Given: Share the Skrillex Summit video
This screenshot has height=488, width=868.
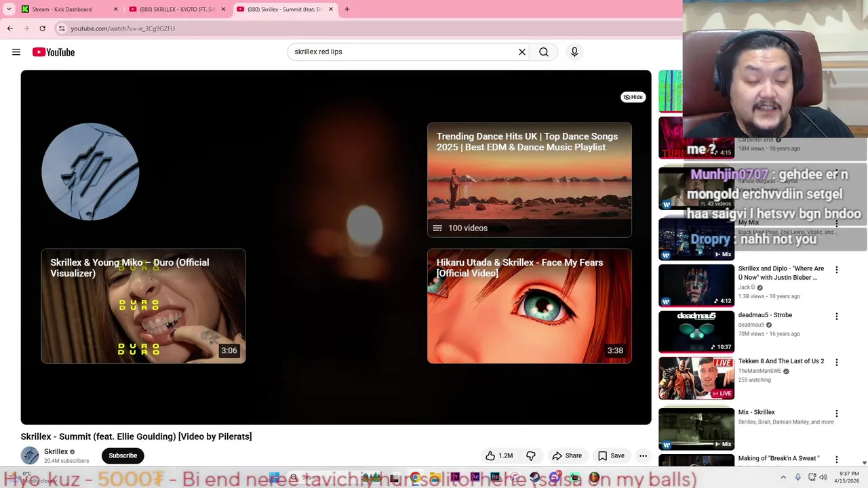Looking at the screenshot, I should 567,455.
